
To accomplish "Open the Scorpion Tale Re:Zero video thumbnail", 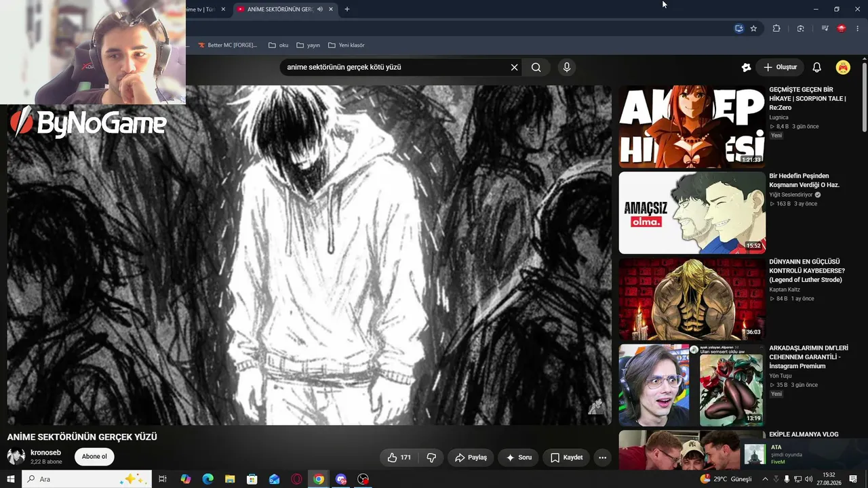I will coord(692,126).
